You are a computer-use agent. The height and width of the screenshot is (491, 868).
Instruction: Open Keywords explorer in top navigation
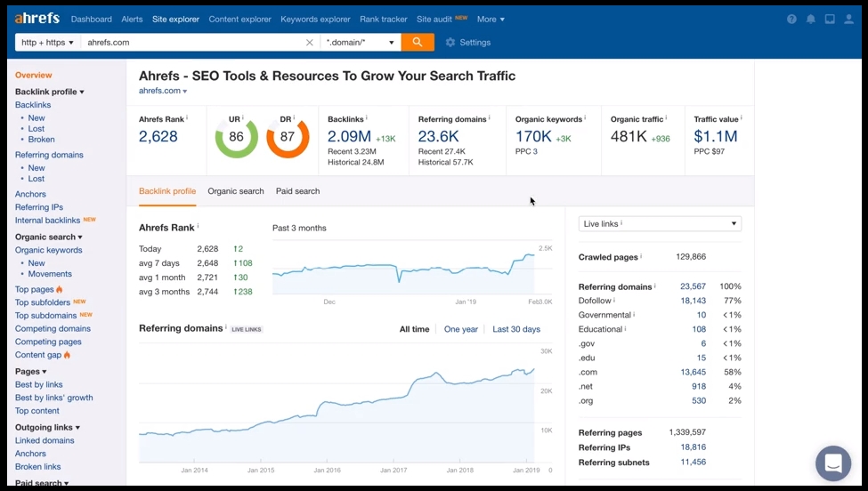click(x=315, y=20)
